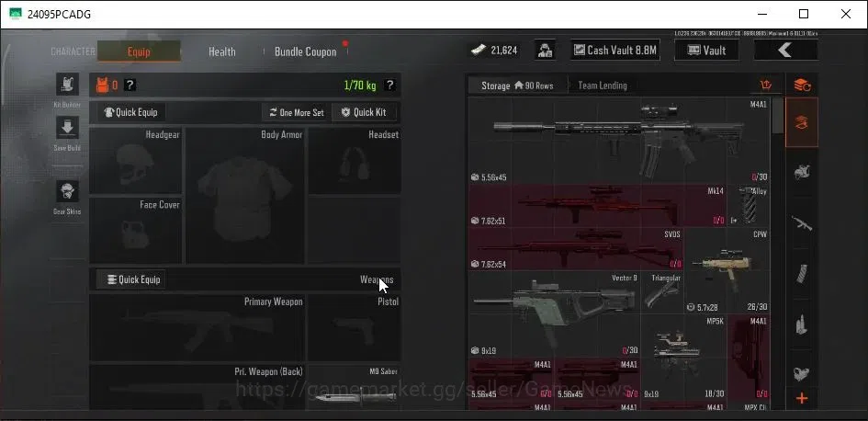Select the CPW weapon in storage
Viewport: 868px width, 421px height.
tap(727, 271)
